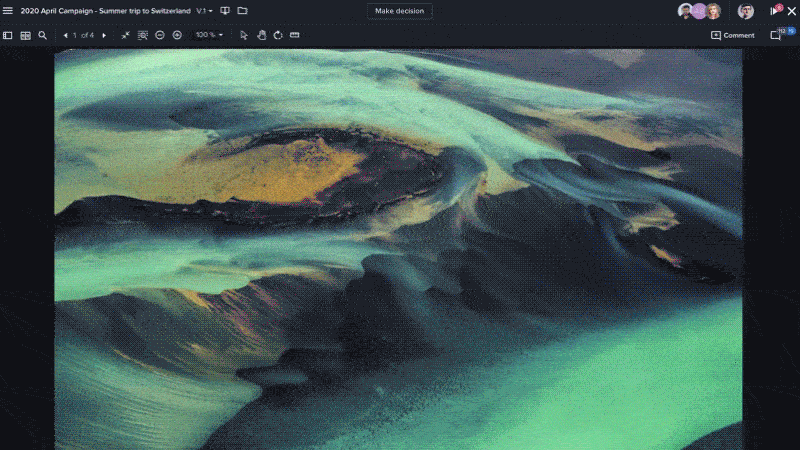Rotate the image with rotate icon
Viewport: 800px width, 450px height.
click(277, 35)
